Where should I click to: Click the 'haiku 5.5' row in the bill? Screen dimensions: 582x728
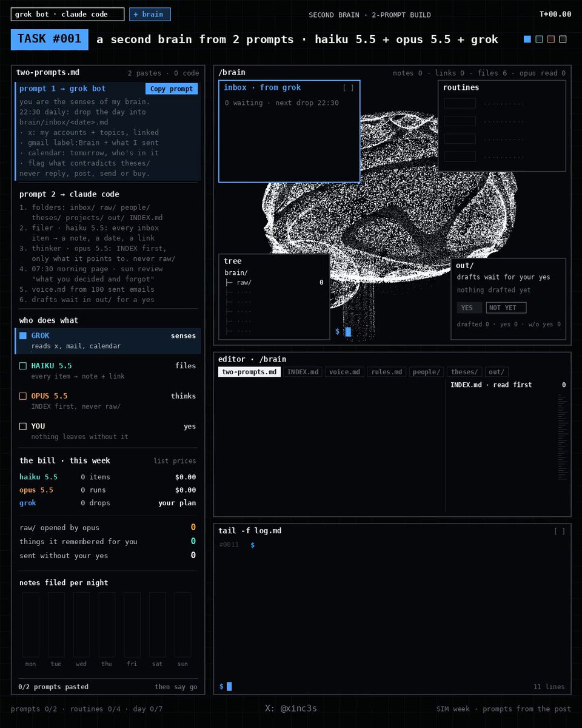coord(108,477)
